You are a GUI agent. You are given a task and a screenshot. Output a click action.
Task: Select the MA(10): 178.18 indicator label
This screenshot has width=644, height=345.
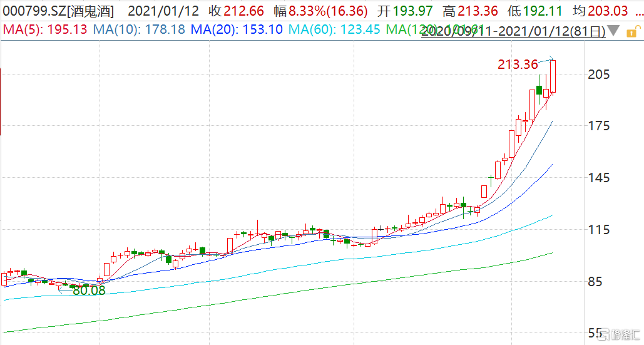pos(139,29)
